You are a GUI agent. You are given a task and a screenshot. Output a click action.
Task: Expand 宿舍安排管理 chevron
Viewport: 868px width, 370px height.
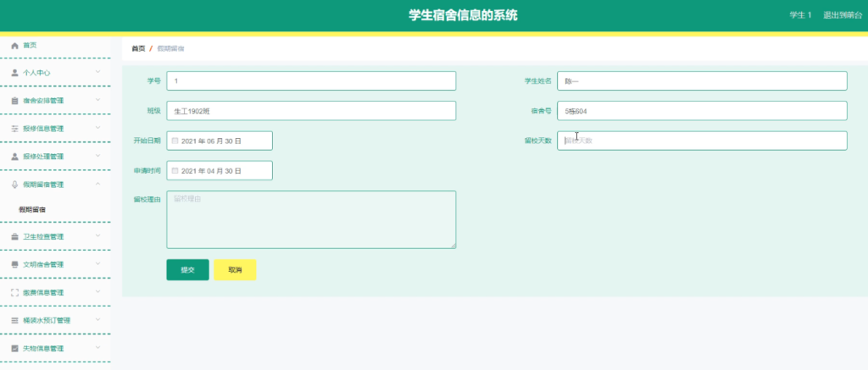(98, 100)
